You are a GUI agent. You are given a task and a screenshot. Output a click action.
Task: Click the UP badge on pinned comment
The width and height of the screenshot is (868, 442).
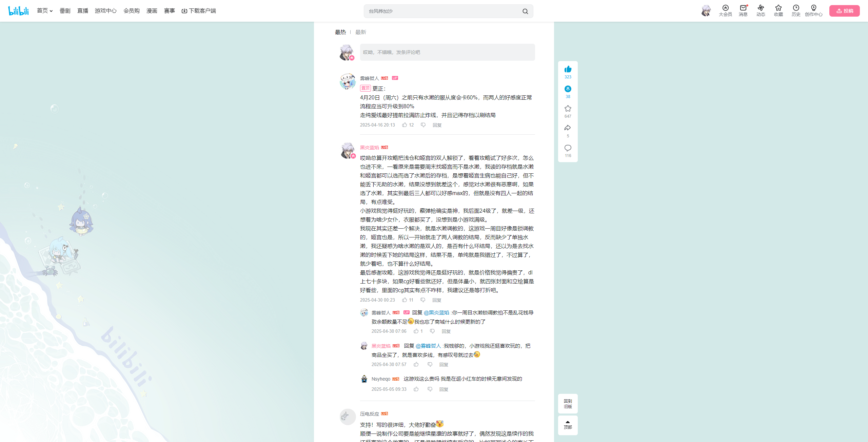(x=395, y=78)
